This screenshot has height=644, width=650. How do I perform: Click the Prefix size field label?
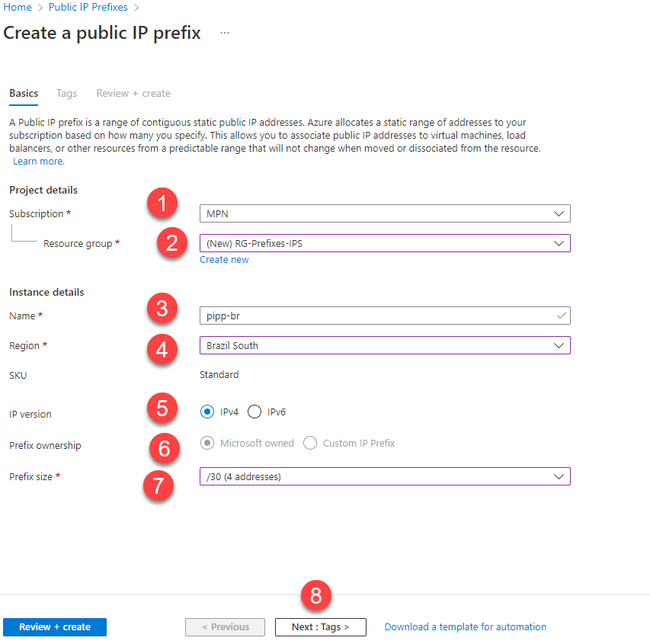(x=30, y=477)
